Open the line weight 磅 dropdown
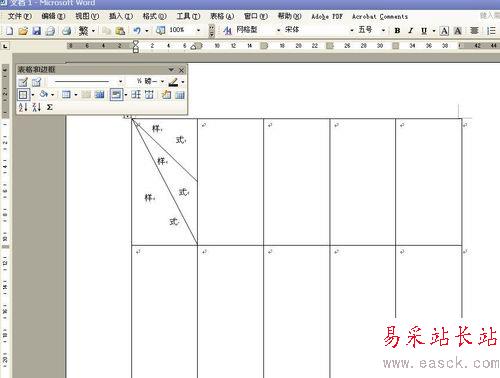The width and height of the screenshot is (500, 378). (162, 81)
